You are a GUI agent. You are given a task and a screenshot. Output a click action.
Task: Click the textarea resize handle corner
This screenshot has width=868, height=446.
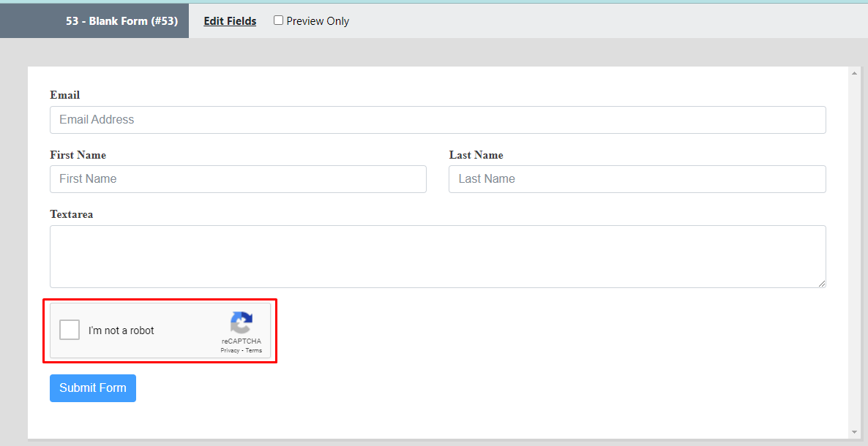pyautogui.click(x=822, y=284)
